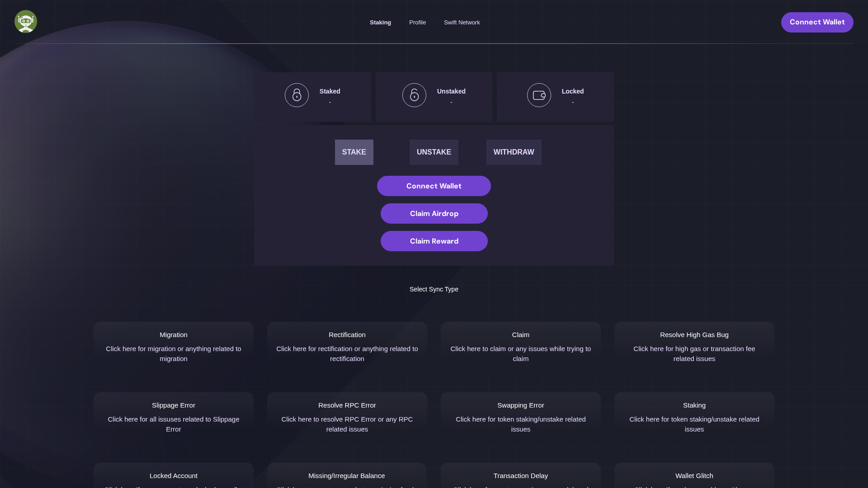868x488 pixels.
Task: Choose the Resolve High Gas Bug card
Action: click(x=694, y=349)
